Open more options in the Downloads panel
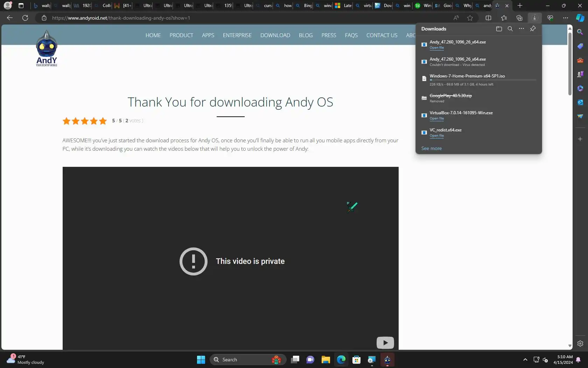This screenshot has height=368, width=588. [x=521, y=29]
